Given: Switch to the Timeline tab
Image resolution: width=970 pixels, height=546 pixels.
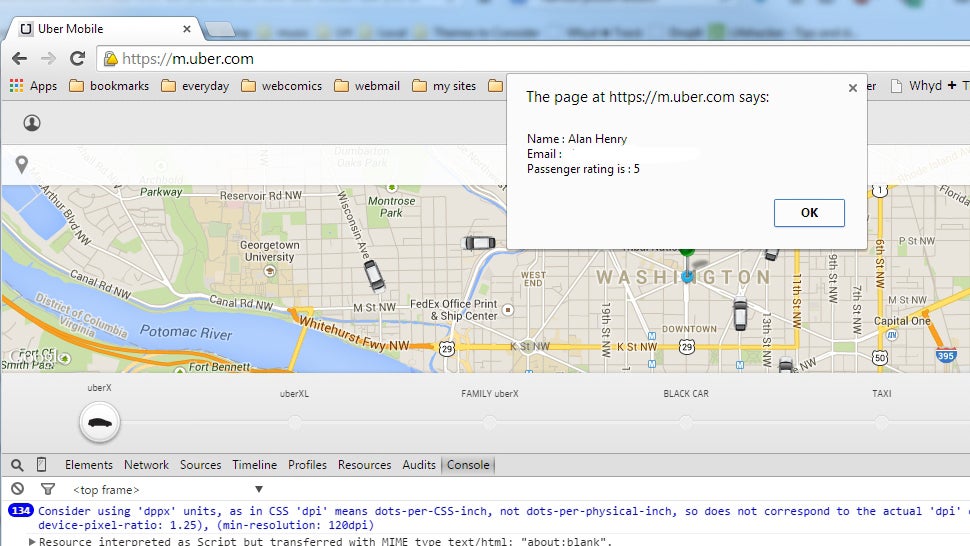Looking at the screenshot, I should tap(254, 465).
